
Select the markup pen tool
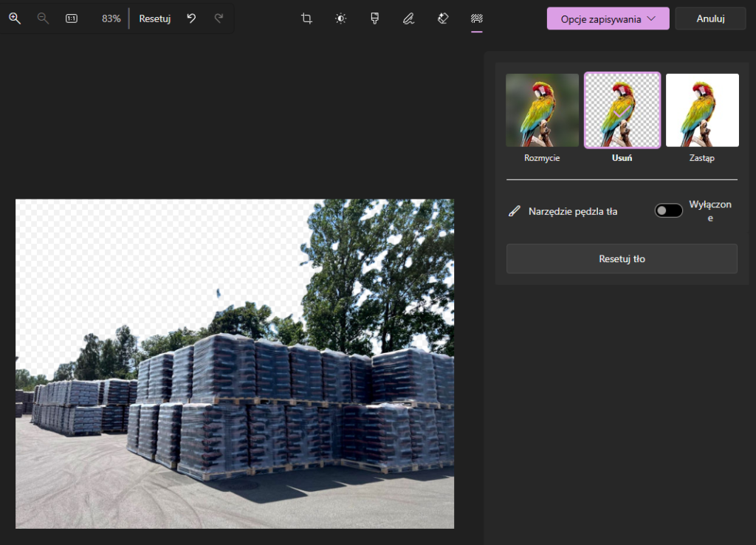pos(409,18)
